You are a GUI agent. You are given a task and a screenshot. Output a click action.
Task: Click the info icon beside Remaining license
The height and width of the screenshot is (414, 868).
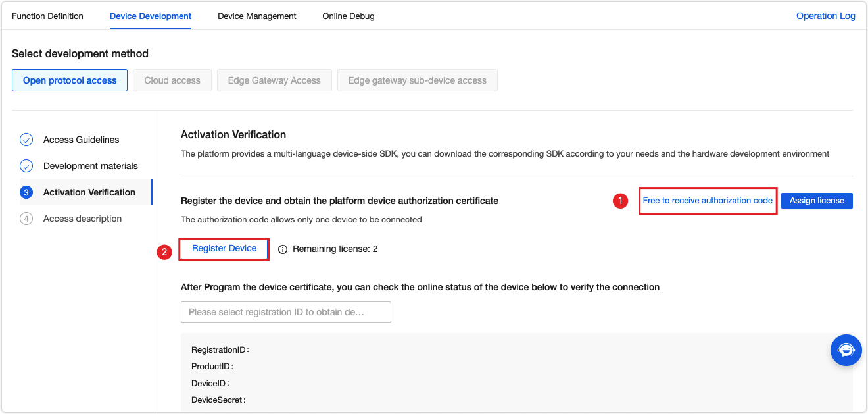tap(283, 249)
